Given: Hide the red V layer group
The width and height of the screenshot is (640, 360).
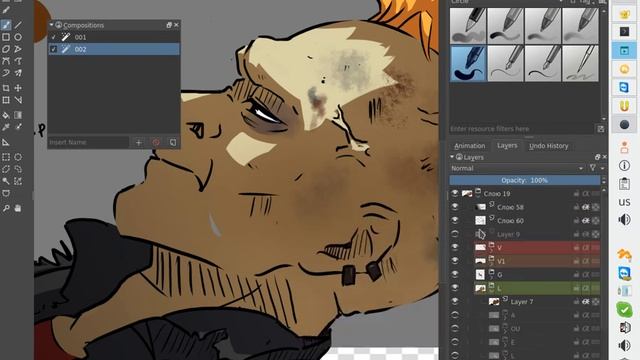Looking at the screenshot, I should point(455,247).
